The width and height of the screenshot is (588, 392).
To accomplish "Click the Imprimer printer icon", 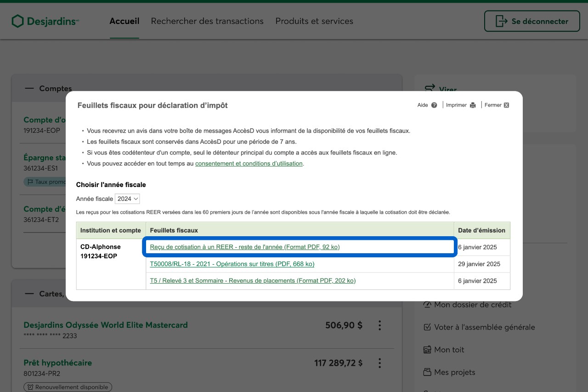I will [473, 105].
